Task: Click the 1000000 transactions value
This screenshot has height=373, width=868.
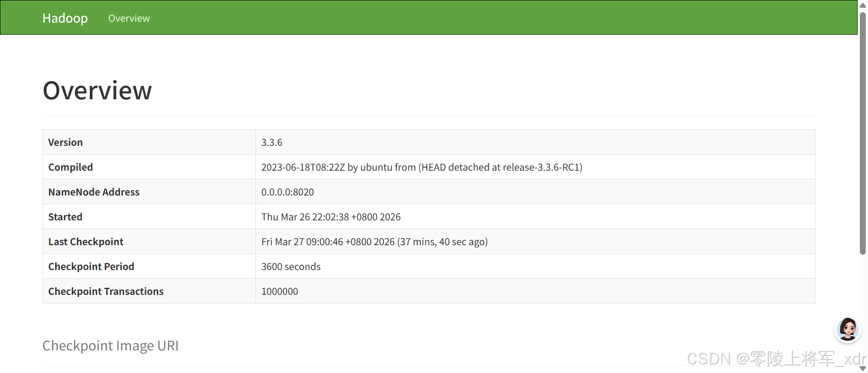Action: [x=279, y=291]
